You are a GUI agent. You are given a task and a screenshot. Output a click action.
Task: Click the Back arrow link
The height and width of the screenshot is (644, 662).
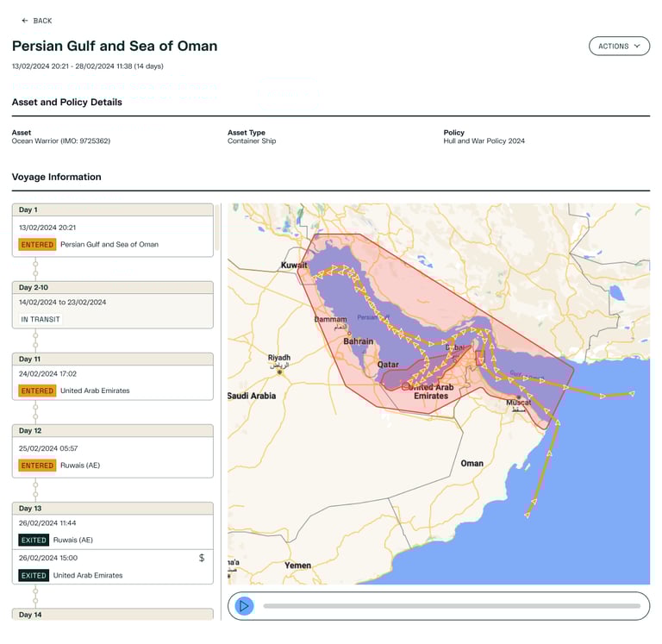tap(36, 21)
